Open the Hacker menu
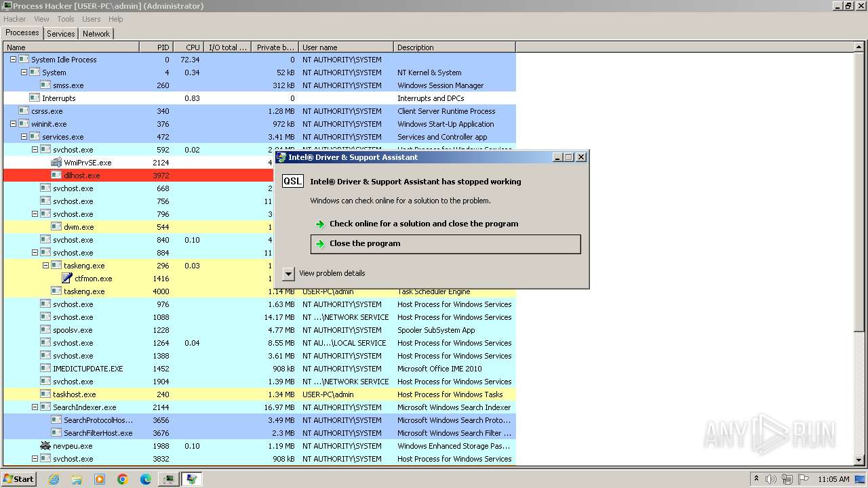The width and height of the screenshot is (868, 488). click(x=14, y=19)
